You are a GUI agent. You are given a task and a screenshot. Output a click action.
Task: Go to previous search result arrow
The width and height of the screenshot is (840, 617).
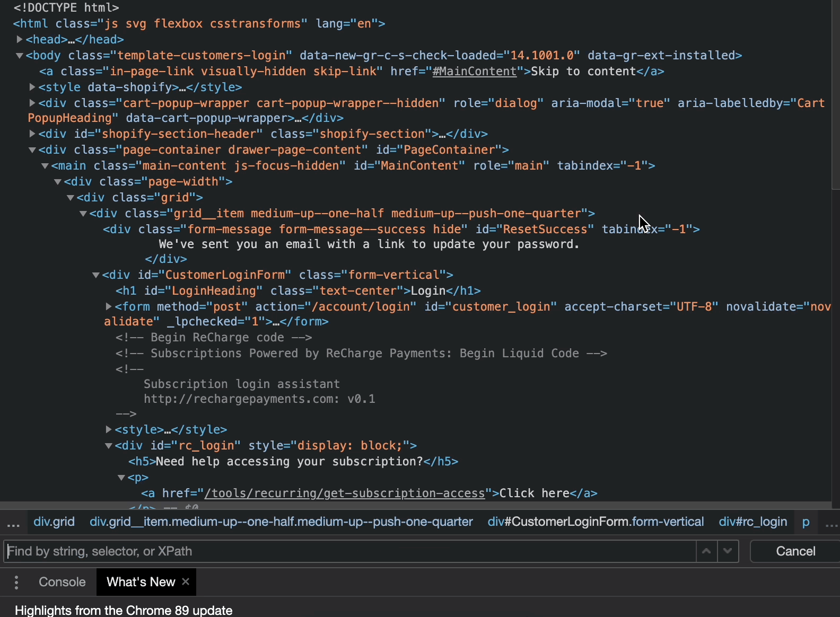point(706,551)
